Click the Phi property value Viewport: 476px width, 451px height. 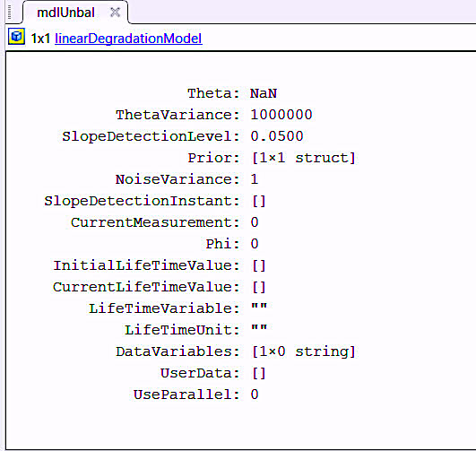click(x=255, y=244)
